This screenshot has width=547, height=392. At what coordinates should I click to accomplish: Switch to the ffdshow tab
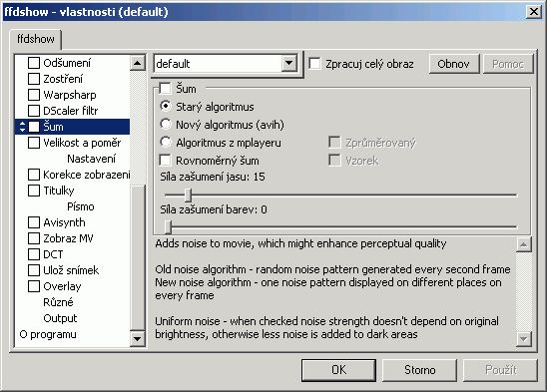tap(36, 39)
